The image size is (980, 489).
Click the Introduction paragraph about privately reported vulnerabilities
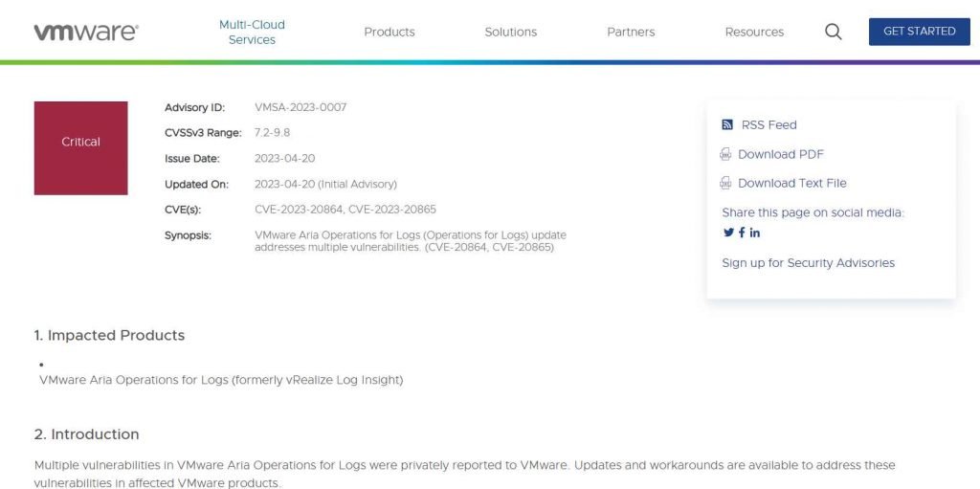pyautogui.click(x=464, y=474)
